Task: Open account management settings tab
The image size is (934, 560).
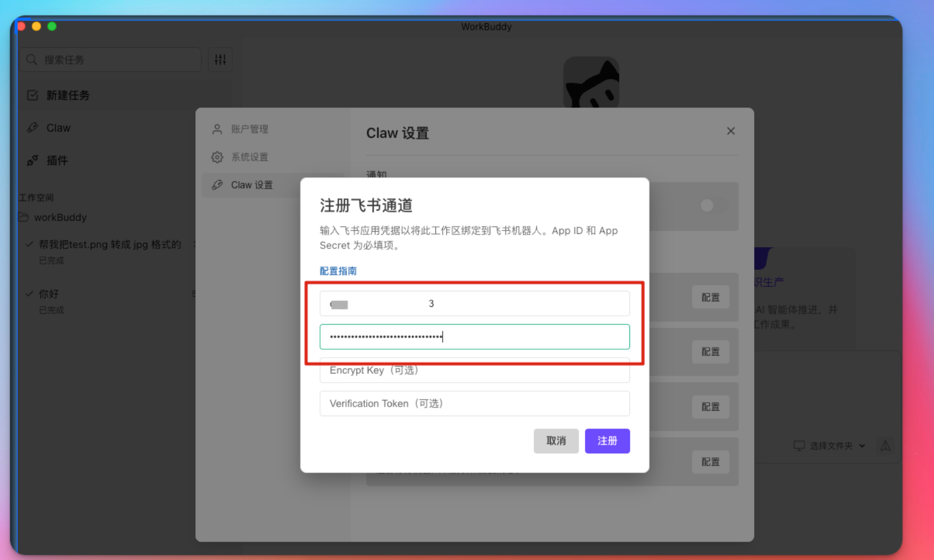Action: click(x=250, y=129)
